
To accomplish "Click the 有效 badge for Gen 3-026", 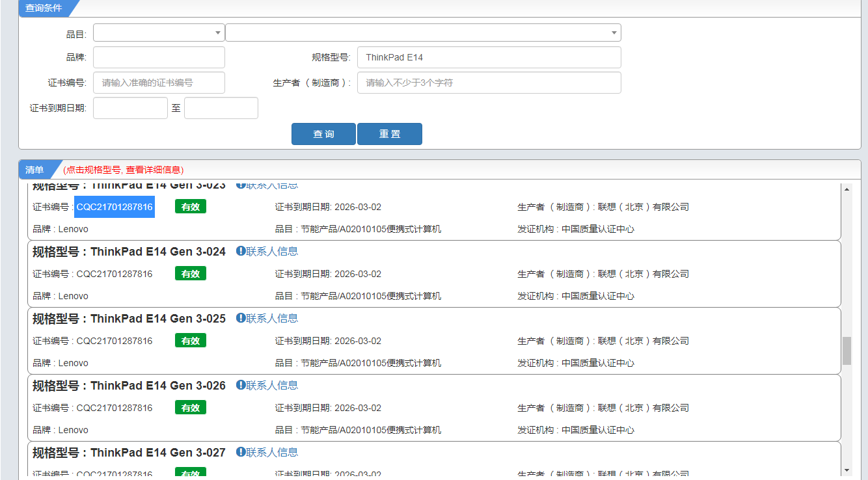I will click(x=191, y=408).
